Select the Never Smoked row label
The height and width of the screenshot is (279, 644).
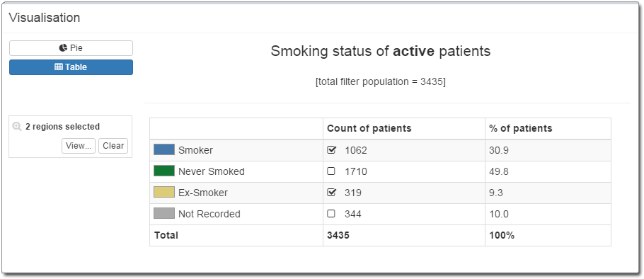click(211, 171)
